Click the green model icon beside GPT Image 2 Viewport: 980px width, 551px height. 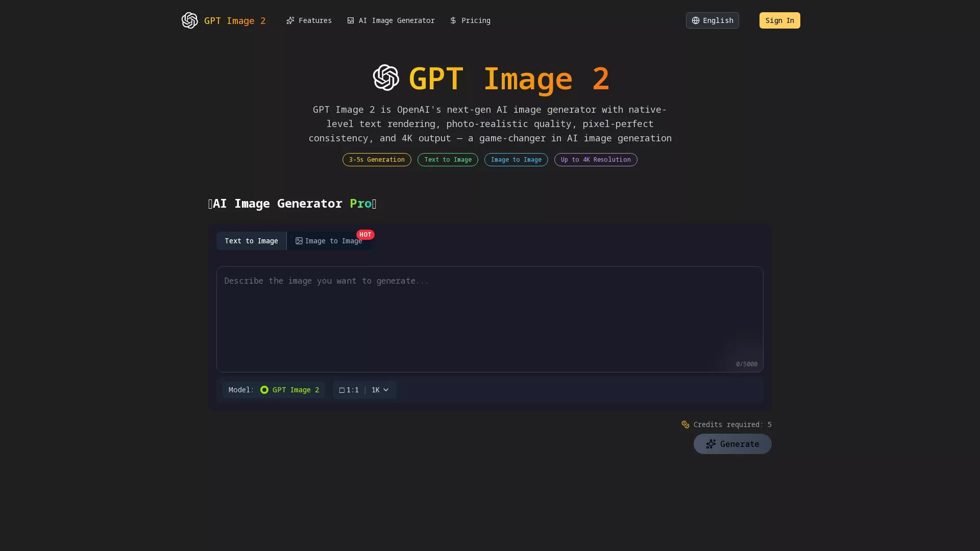tap(265, 390)
